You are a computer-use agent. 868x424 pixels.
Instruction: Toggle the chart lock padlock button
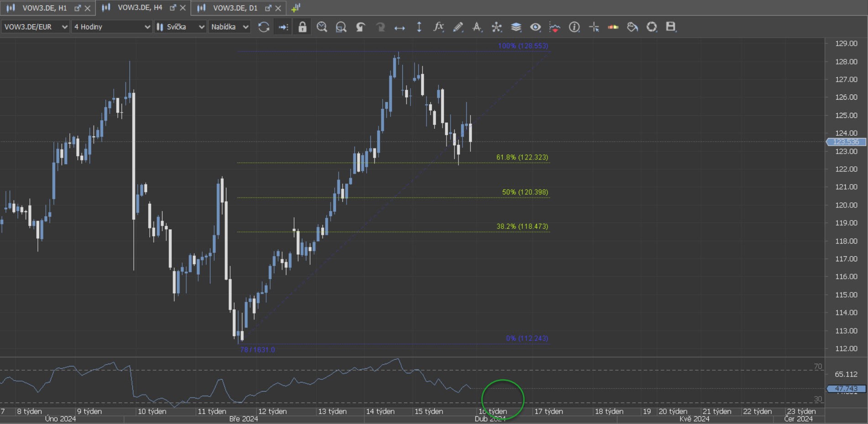pos(302,27)
